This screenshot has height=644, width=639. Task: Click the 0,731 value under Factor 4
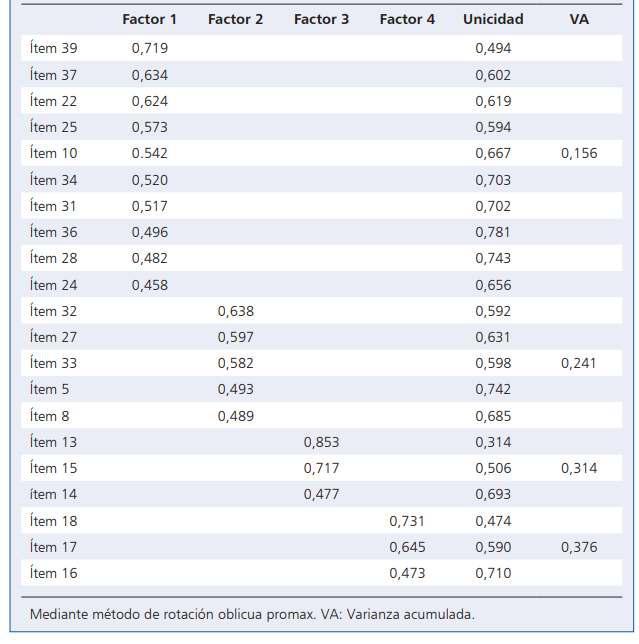[407, 521]
